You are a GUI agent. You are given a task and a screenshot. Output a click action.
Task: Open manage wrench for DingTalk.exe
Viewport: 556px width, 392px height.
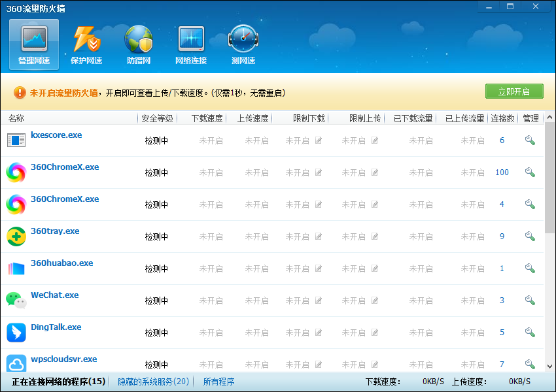coord(530,332)
